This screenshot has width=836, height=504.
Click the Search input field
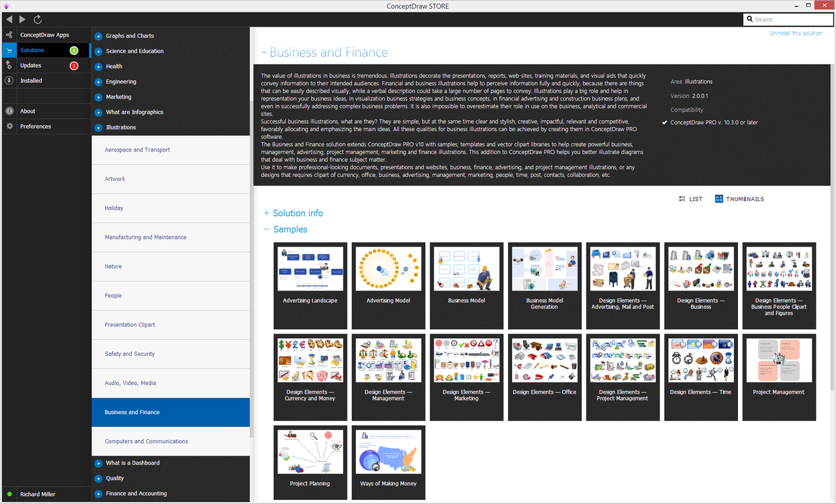click(x=788, y=20)
